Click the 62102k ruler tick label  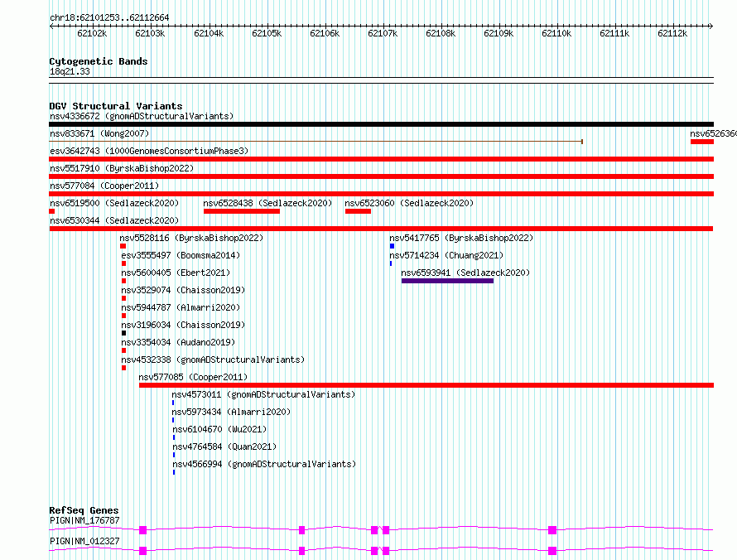[x=92, y=33]
